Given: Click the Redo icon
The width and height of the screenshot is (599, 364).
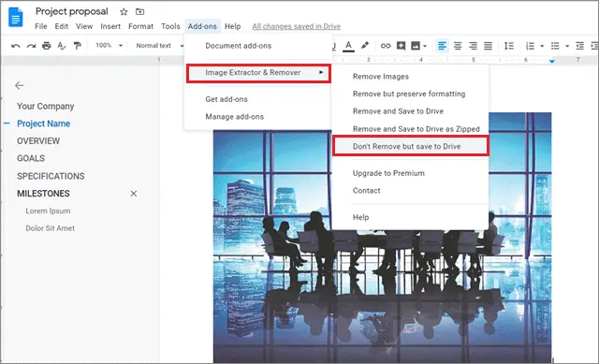Looking at the screenshot, I should click(x=31, y=46).
